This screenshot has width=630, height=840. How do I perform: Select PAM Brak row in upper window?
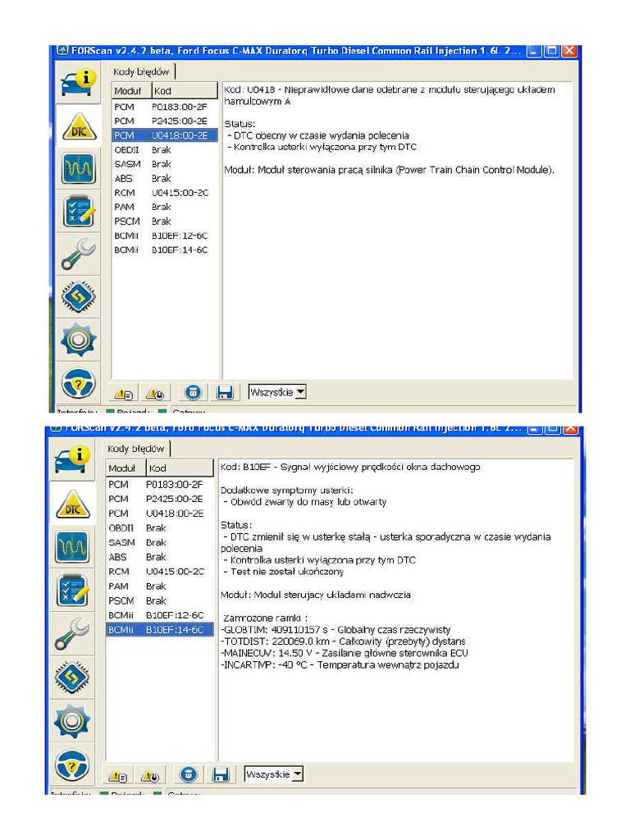[x=165, y=207]
